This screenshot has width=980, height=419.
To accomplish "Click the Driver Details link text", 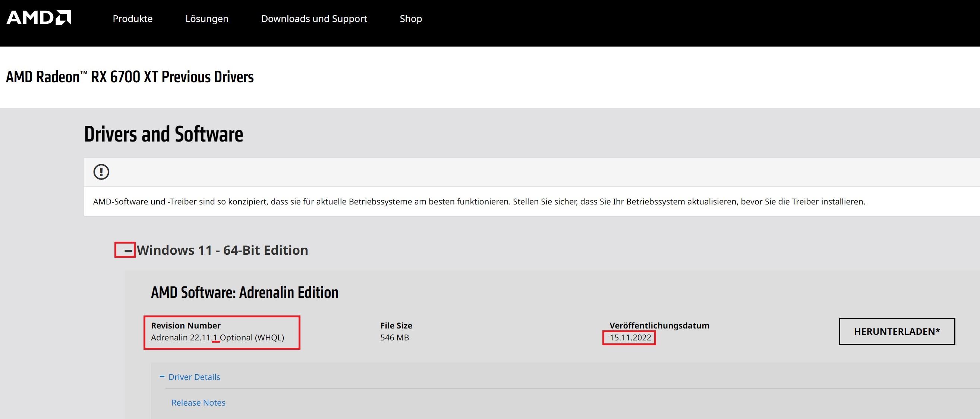I will [194, 377].
